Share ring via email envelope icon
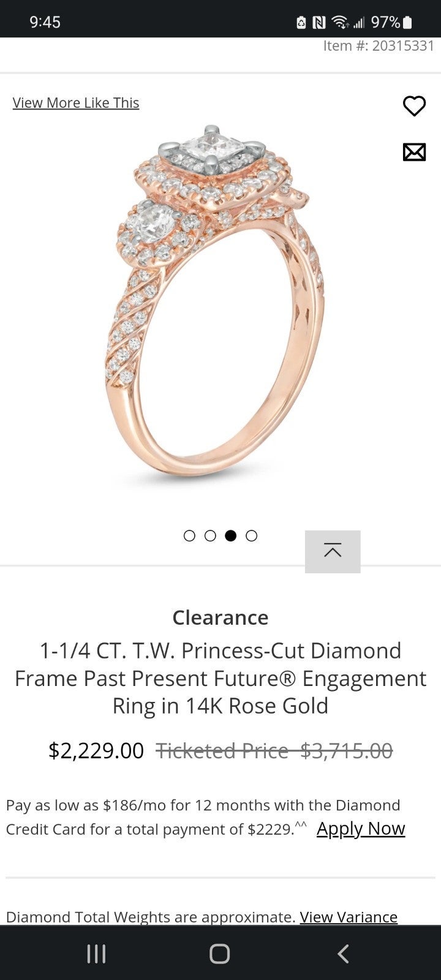Image resolution: width=441 pixels, height=980 pixels. [414, 152]
